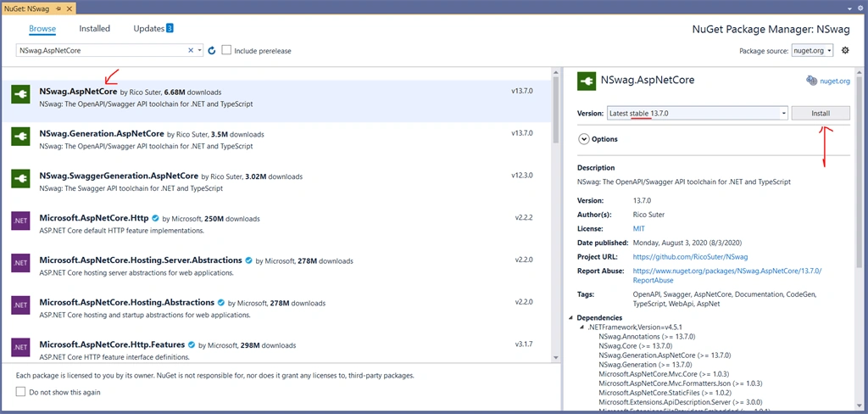Collapse the Dependencies section

pyautogui.click(x=570, y=318)
